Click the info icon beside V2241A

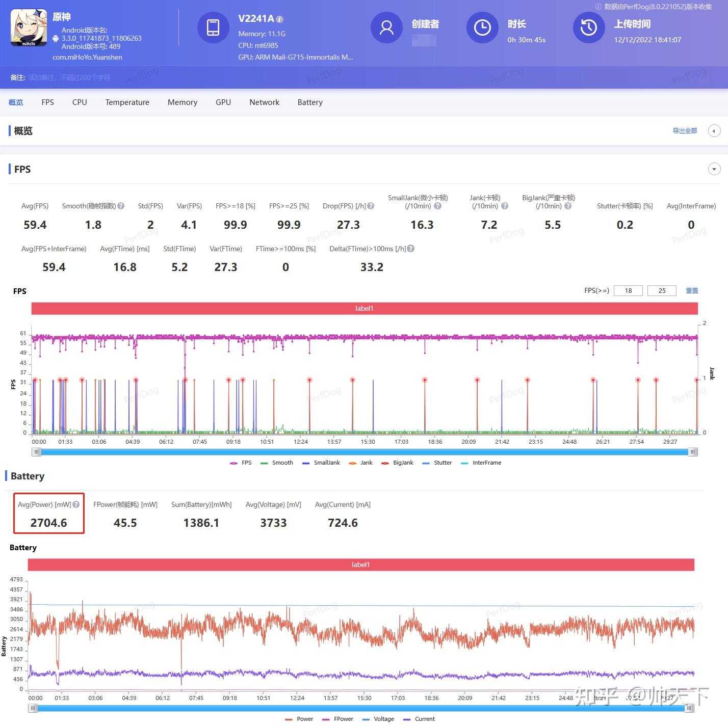[x=280, y=19]
